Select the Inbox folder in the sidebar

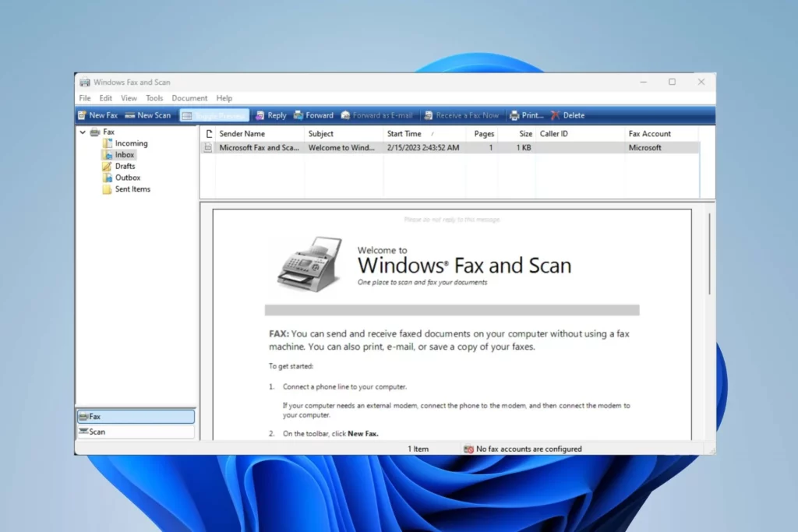click(x=122, y=154)
